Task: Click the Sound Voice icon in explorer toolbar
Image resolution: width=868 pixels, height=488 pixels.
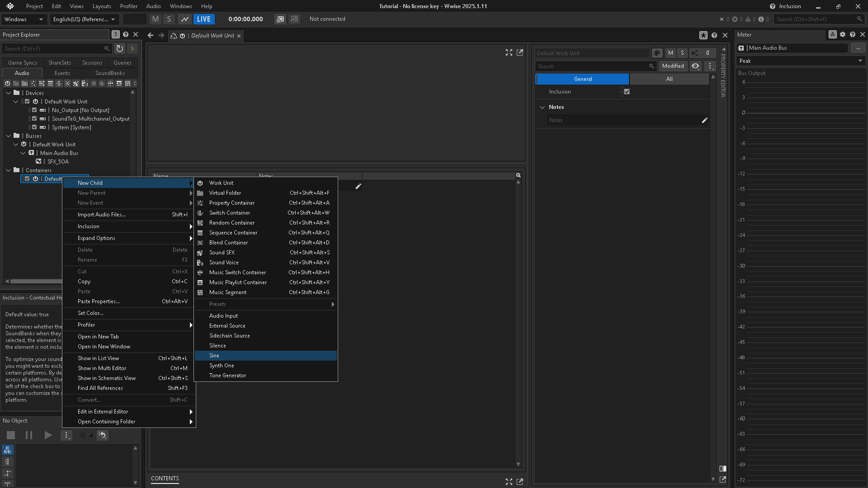Action: point(85,84)
